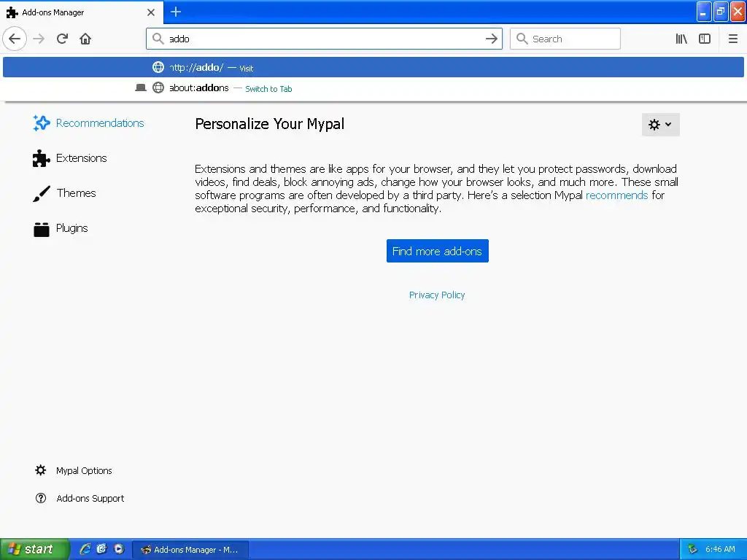The height and width of the screenshot is (560, 747).
Task: Click Find more add-ons button
Action: tap(438, 251)
